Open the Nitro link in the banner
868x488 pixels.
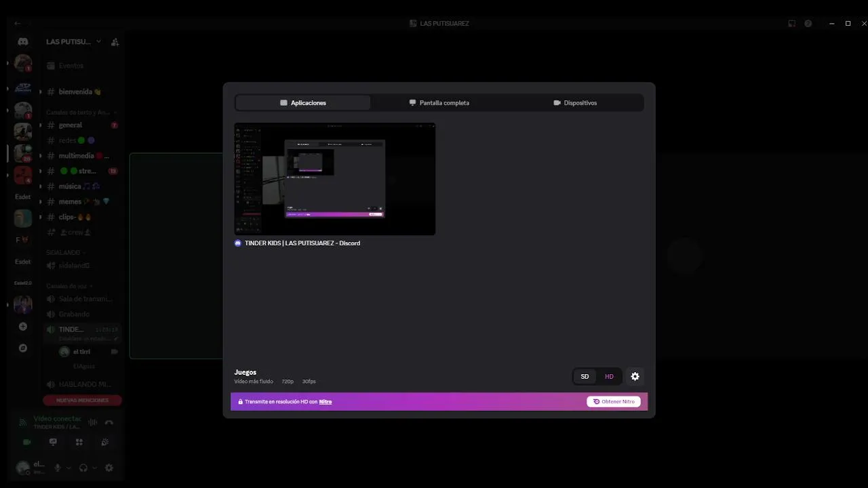[x=325, y=402]
